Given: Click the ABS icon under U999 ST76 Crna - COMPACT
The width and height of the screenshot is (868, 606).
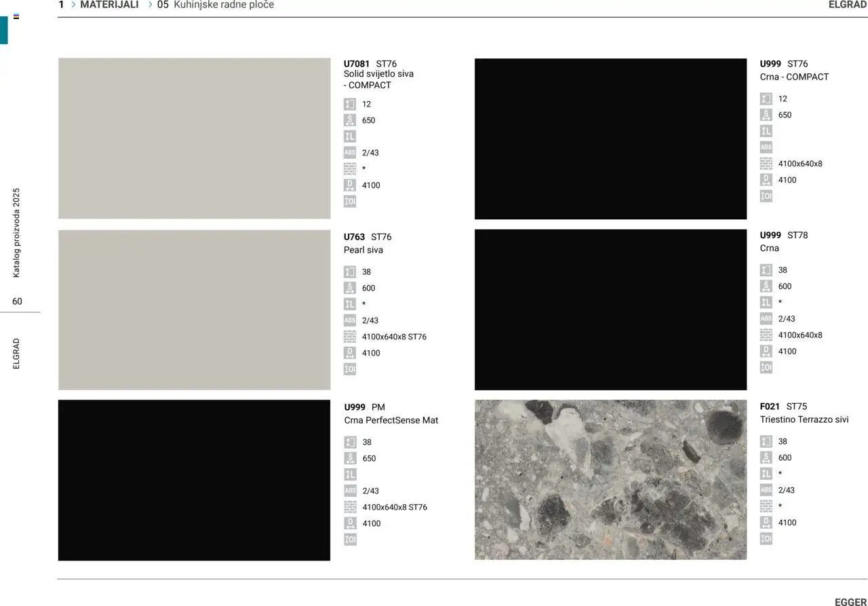Looking at the screenshot, I should (x=766, y=147).
